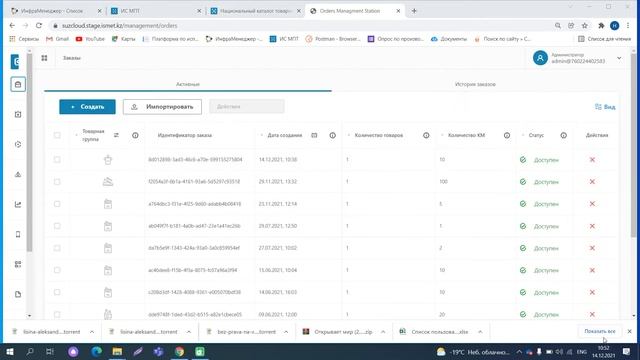Click the Создать button
This screenshot has height=360, width=640.
87,107
